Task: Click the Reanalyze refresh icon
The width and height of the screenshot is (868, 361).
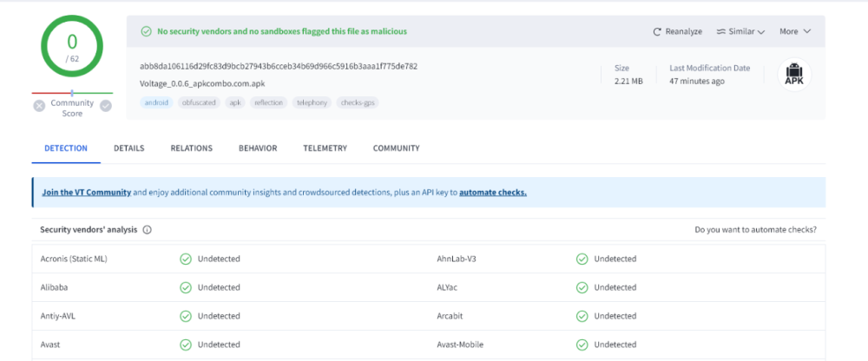Action: pyautogui.click(x=658, y=31)
